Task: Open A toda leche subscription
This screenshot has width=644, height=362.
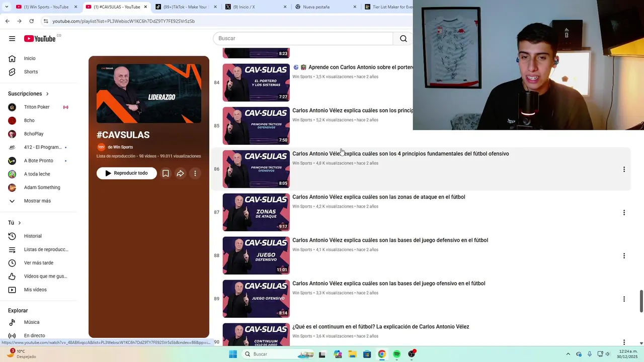Action: tap(38, 174)
